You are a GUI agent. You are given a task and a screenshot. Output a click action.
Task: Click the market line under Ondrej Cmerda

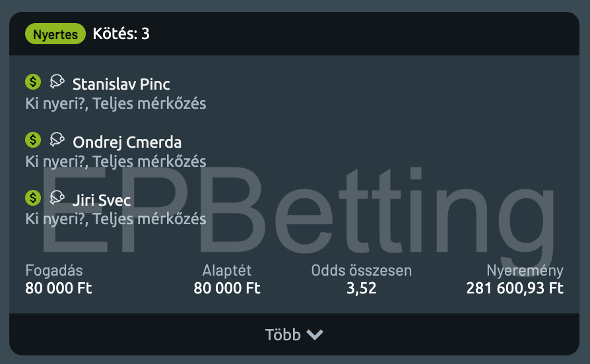(115, 162)
